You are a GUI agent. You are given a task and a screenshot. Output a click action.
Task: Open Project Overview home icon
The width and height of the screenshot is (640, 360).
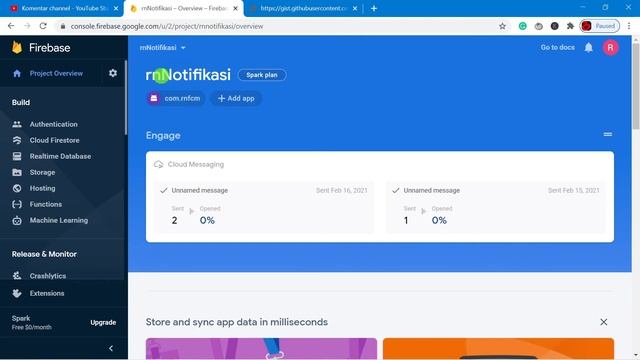click(x=17, y=73)
